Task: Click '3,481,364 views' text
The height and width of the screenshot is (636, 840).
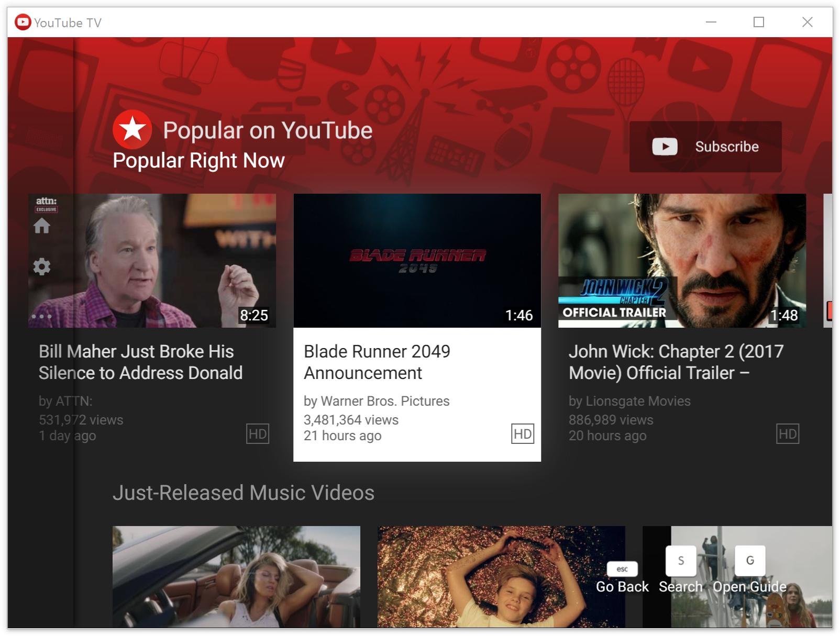Action: point(351,420)
